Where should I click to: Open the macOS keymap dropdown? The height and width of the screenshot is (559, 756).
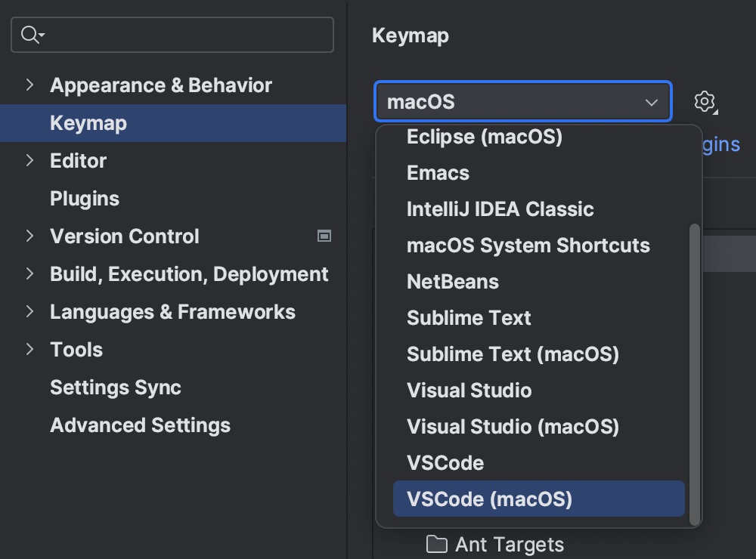pos(651,101)
